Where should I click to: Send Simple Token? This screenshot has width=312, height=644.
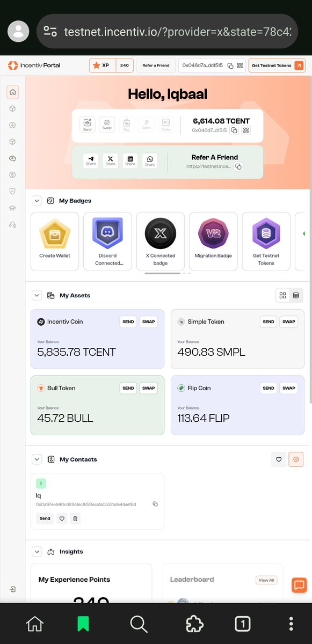click(269, 322)
